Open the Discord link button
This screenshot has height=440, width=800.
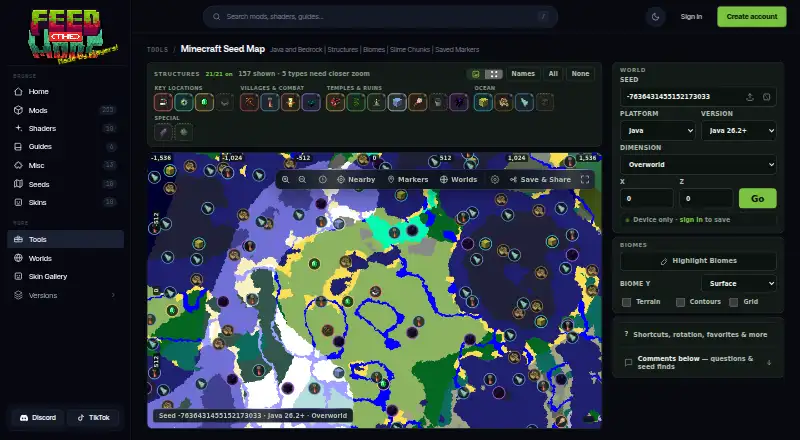click(38, 418)
